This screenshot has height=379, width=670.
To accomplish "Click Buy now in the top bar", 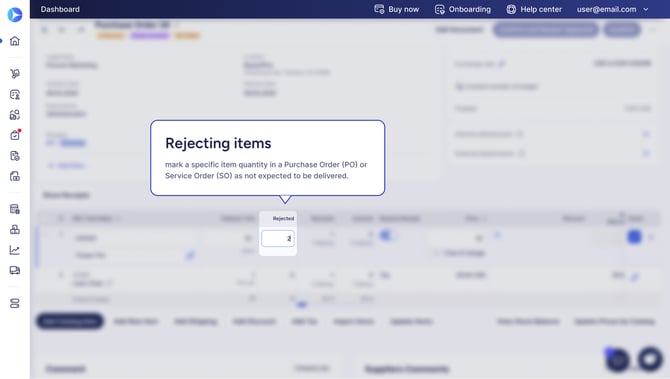I will [397, 9].
